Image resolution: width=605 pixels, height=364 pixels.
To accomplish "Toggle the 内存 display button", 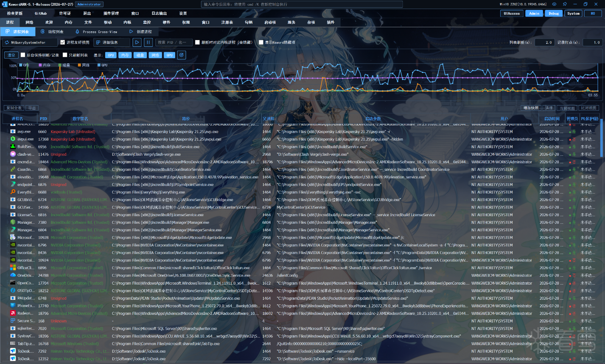I will tap(125, 55).
